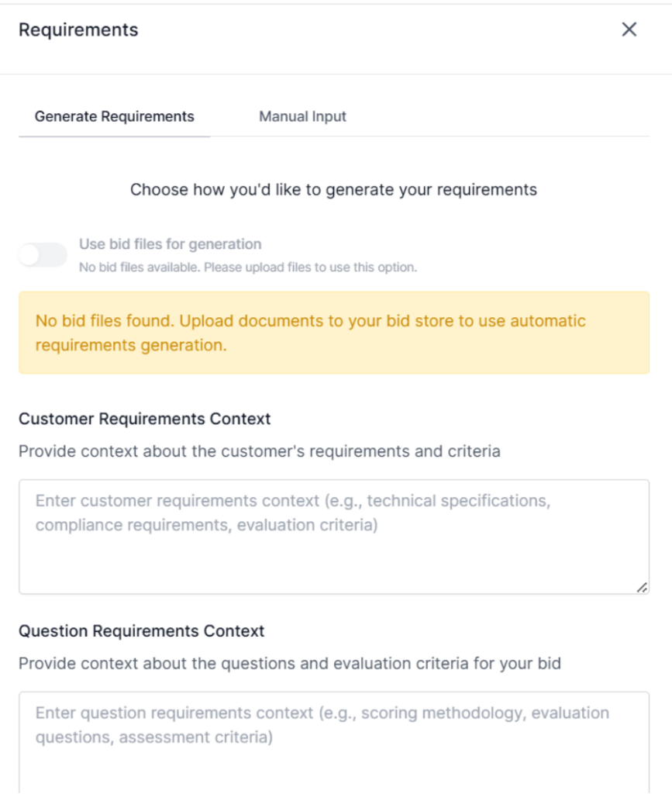Click the 'Use bid files for generation' label

click(x=170, y=244)
